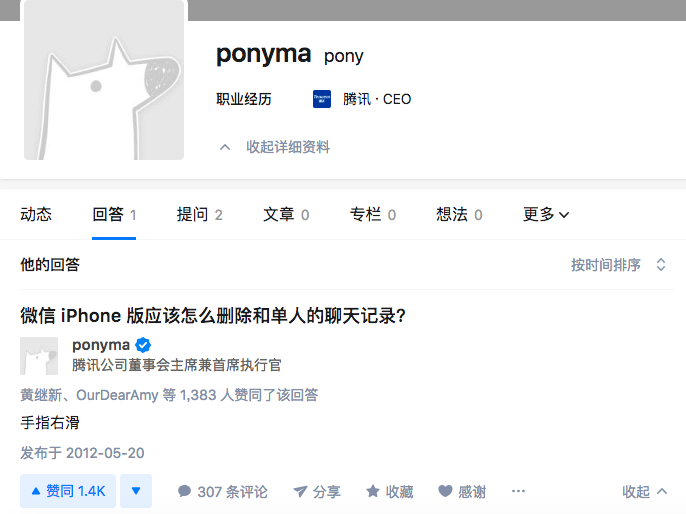Viewport: 686px width, 514px height.
Task: Click the blue verified badge beside ponyma
Action: [x=143, y=345]
